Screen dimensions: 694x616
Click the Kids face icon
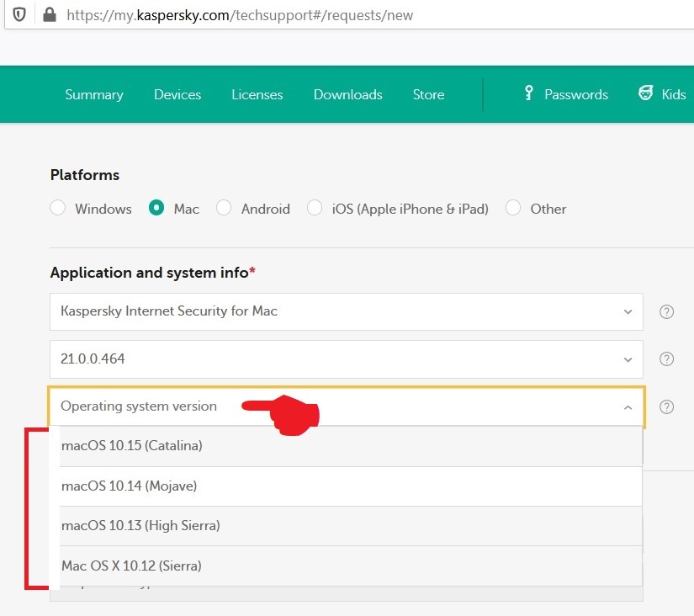[x=646, y=93]
